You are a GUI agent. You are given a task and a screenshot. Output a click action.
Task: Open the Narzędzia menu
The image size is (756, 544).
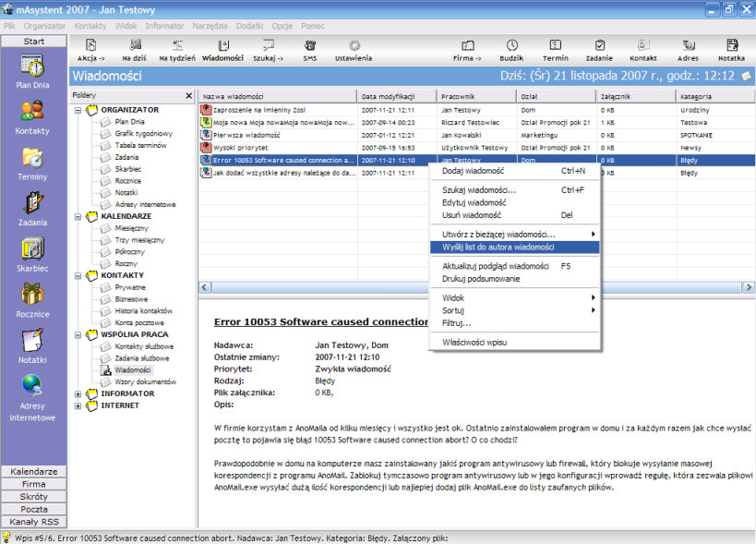(210, 26)
